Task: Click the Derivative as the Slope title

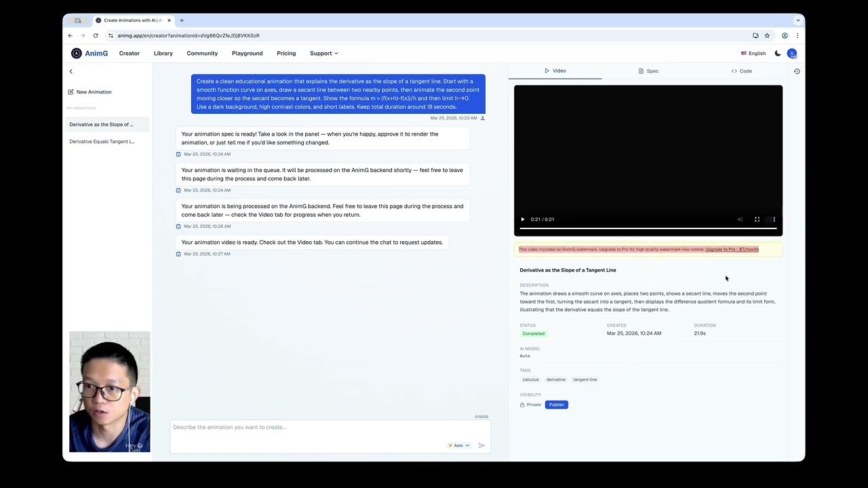Action: [x=568, y=270]
